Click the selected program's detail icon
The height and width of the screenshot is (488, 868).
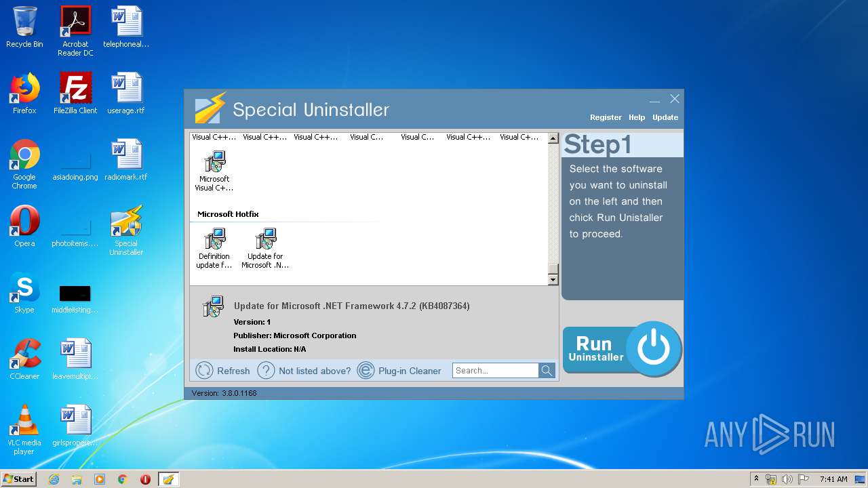coord(213,306)
